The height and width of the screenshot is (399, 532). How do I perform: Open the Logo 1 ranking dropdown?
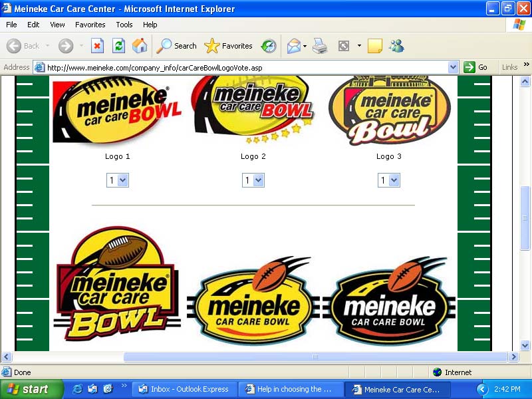[x=118, y=180]
